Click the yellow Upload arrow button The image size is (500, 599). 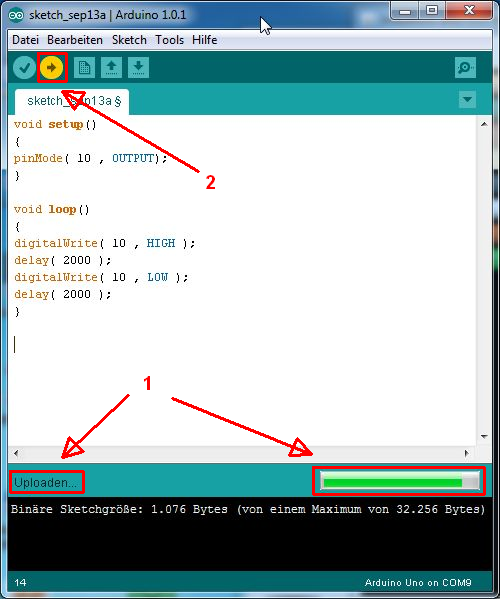[52, 68]
